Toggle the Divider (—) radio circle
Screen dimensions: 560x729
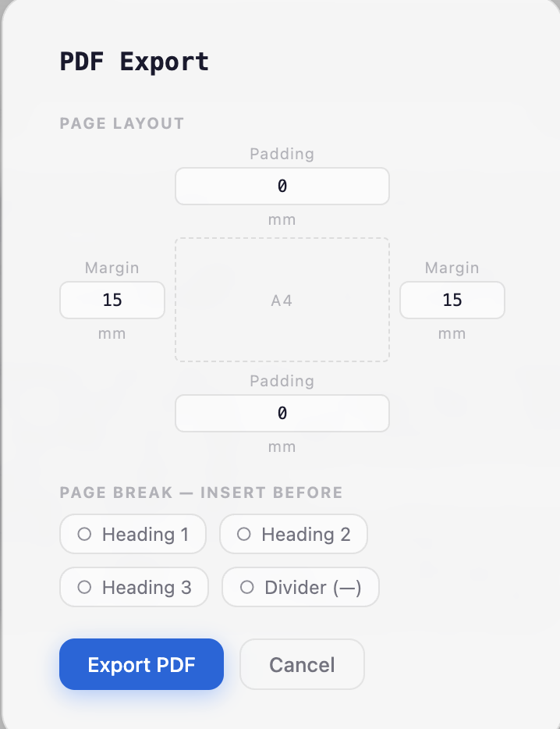click(247, 587)
